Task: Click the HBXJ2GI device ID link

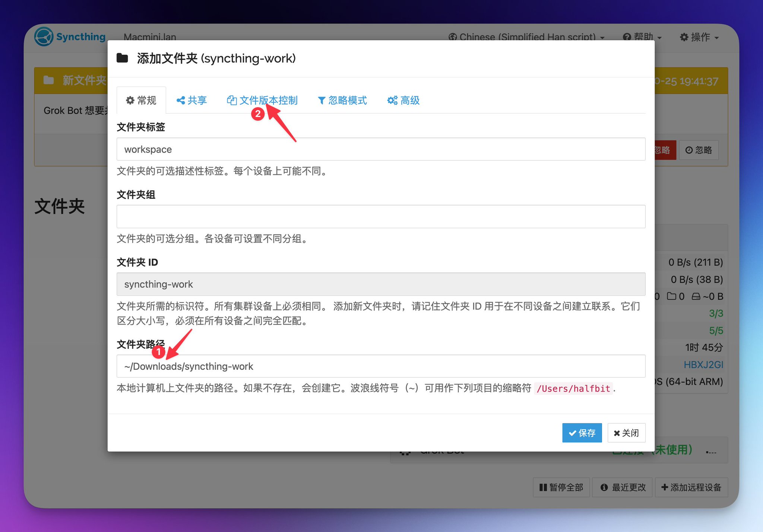Action: [703, 364]
